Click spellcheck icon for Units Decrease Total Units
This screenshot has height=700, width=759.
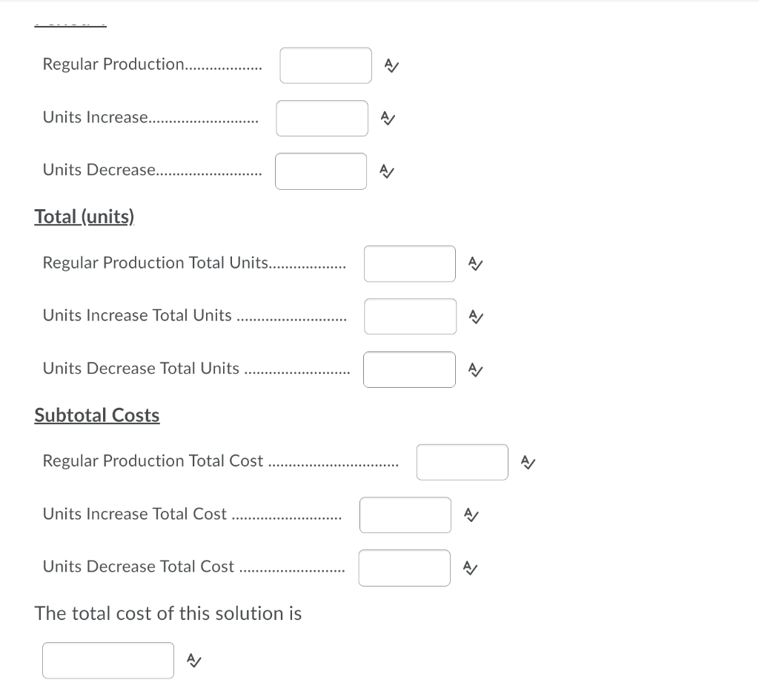[x=475, y=369]
